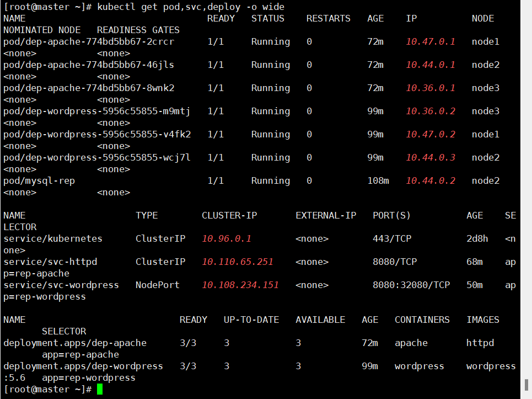532x399 pixels.
Task: Click the red IP 10.44.0.3
Action: coord(431,158)
